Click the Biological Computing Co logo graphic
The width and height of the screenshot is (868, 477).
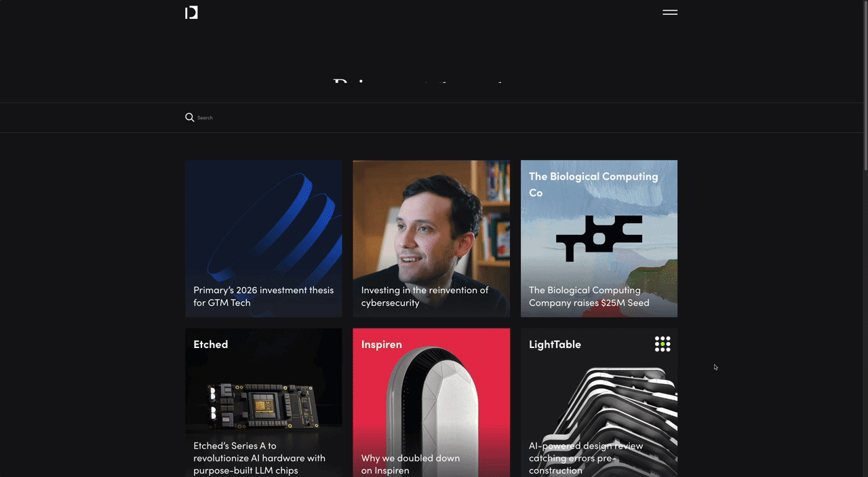(x=599, y=238)
